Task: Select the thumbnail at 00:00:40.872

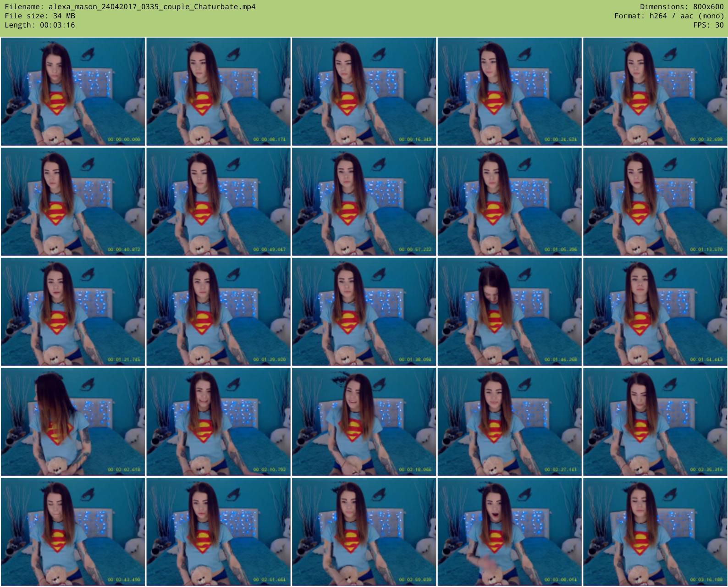Action: coord(73,202)
